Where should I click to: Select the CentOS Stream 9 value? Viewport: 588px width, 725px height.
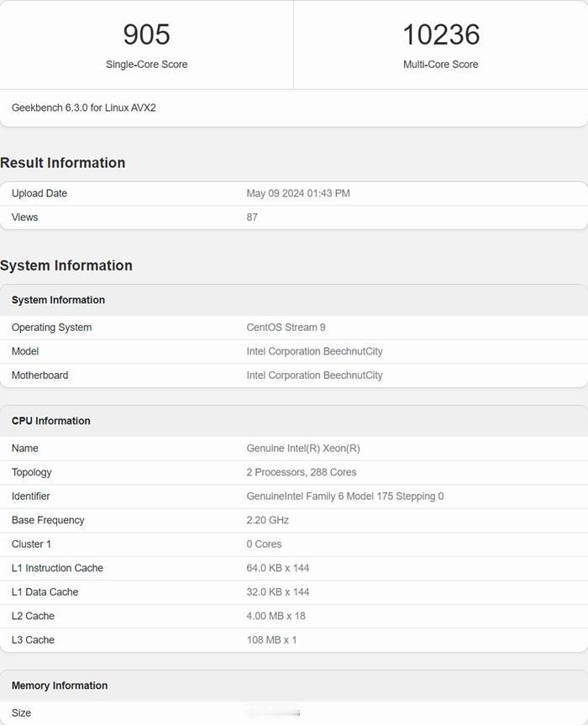point(286,328)
